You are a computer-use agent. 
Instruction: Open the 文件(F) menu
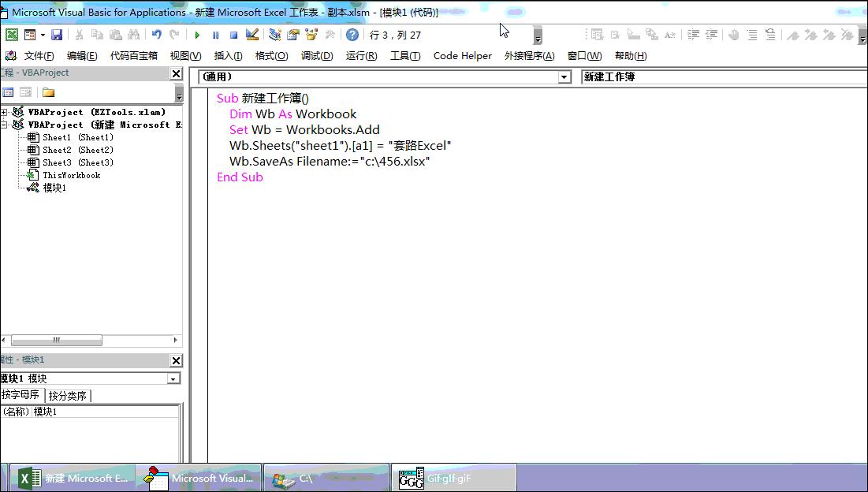(x=39, y=56)
